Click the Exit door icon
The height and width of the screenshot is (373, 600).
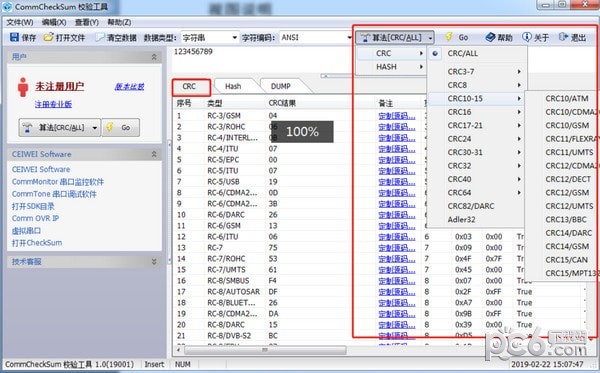coord(563,37)
